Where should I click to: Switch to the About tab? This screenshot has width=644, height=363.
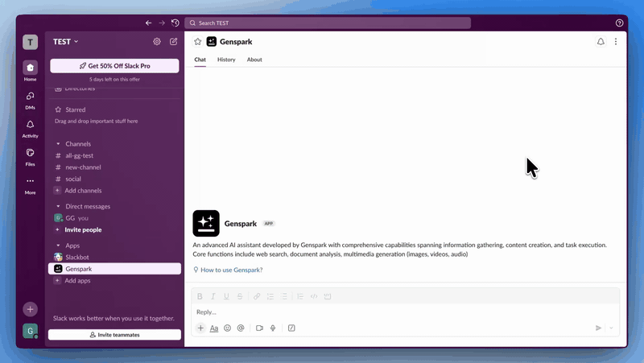[x=254, y=60]
